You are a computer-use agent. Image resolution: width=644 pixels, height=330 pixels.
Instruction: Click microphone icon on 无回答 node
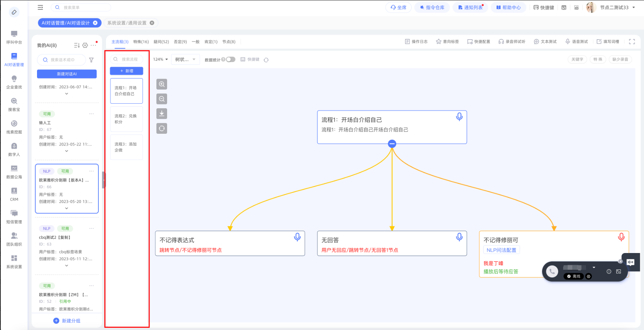[459, 237]
